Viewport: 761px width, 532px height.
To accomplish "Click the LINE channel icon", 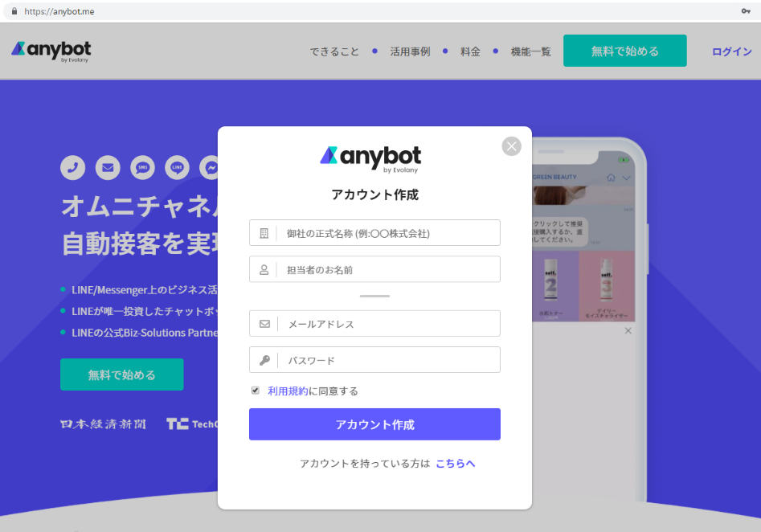I will (177, 167).
